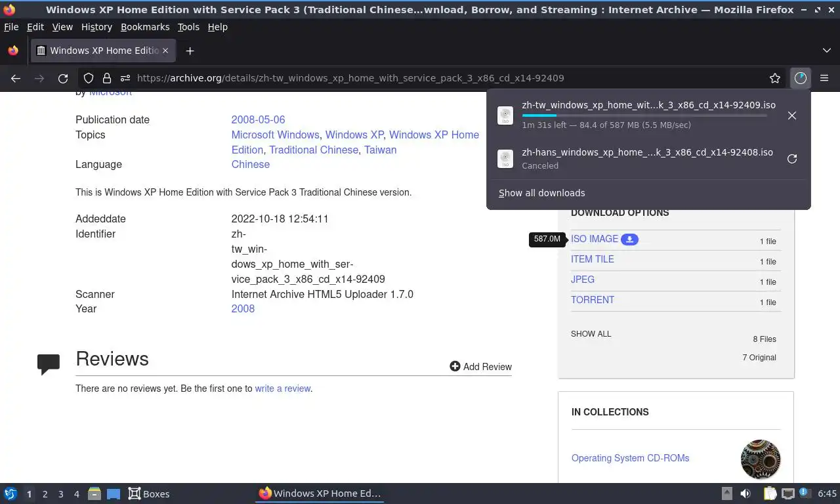Click SHOW ALL files link

coord(591,333)
